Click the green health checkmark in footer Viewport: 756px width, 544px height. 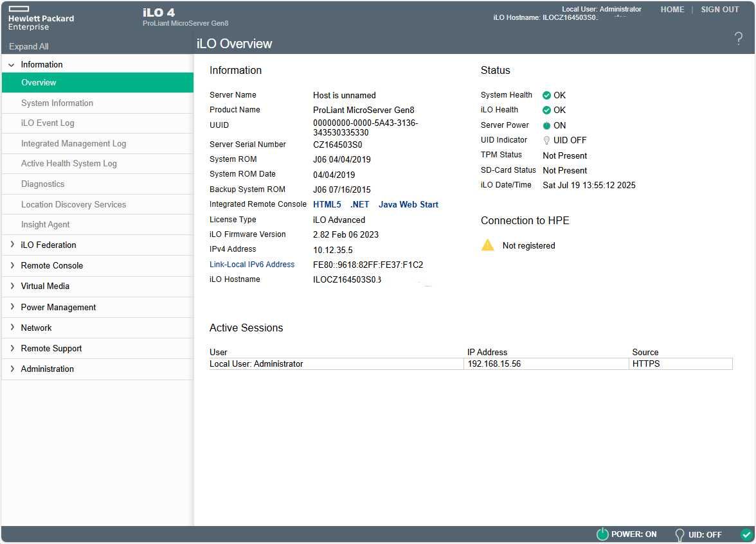(x=746, y=534)
